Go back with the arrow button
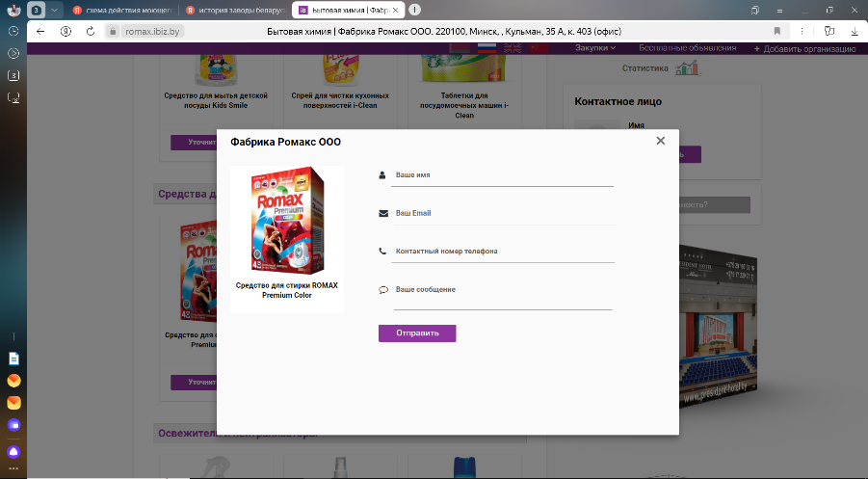The image size is (868, 479). point(40,32)
